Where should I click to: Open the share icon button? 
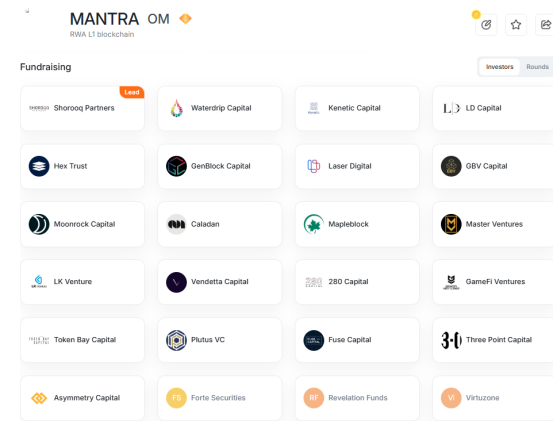pyautogui.click(x=545, y=25)
